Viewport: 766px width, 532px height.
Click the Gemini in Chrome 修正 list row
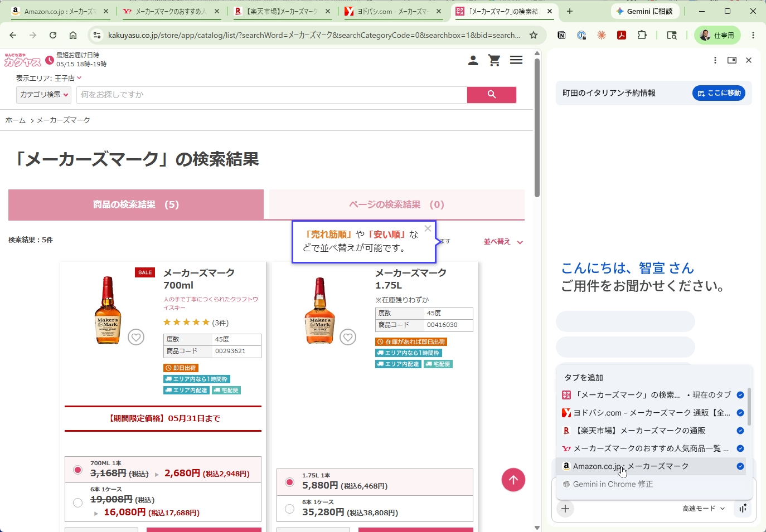(x=651, y=484)
